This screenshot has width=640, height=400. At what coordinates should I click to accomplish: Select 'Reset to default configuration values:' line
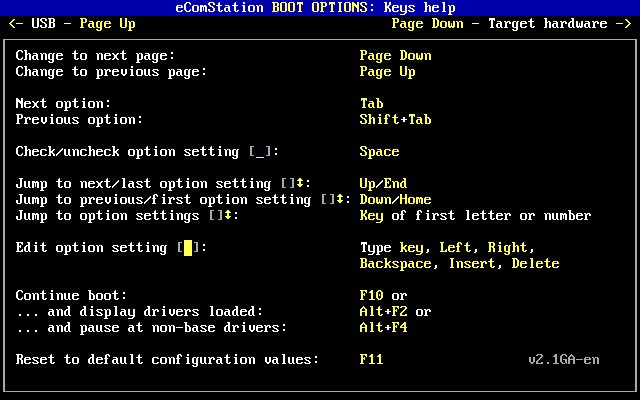167,360
